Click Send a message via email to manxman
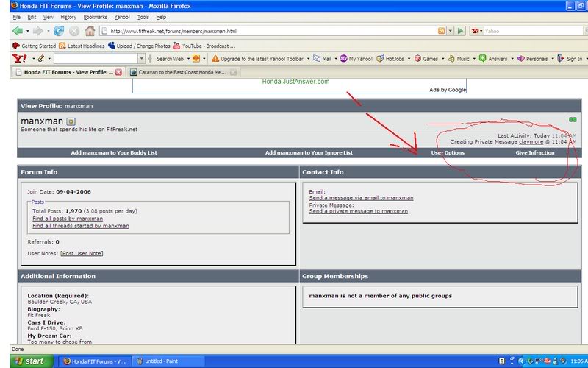Image resolution: width=588 pixels, height=368 pixels. pos(361,198)
